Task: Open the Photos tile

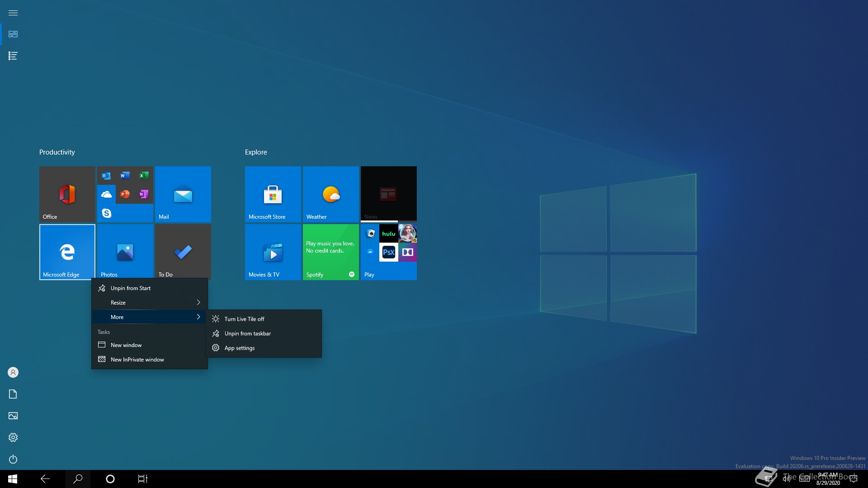Action: coord(125,252)
